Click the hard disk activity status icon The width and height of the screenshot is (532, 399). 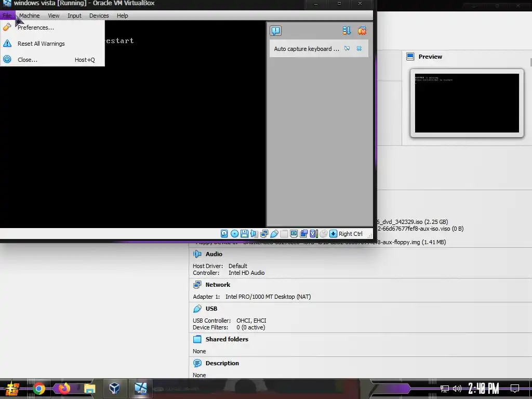[224, 234]
